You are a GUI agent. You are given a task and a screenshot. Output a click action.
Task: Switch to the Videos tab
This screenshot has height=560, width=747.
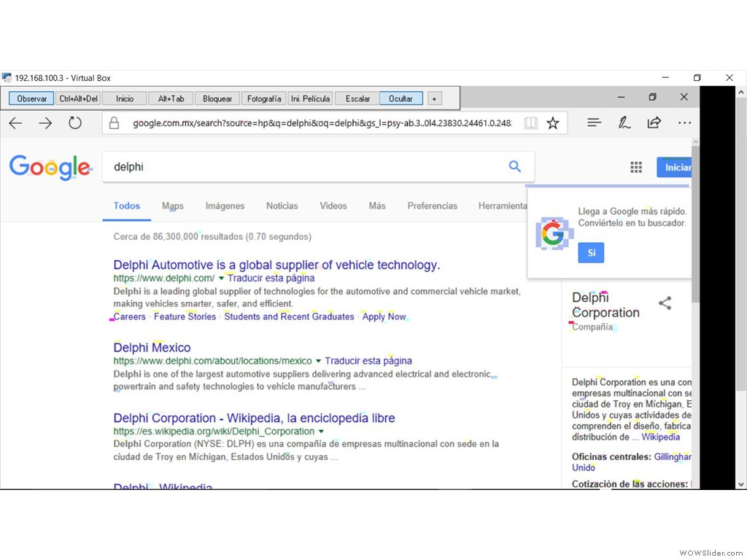coord(333,206)
